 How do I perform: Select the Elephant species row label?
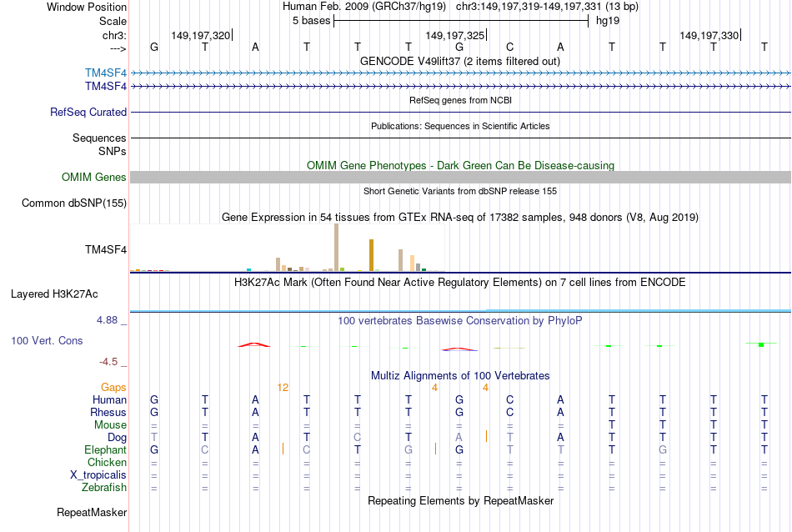tap(106, 449)
